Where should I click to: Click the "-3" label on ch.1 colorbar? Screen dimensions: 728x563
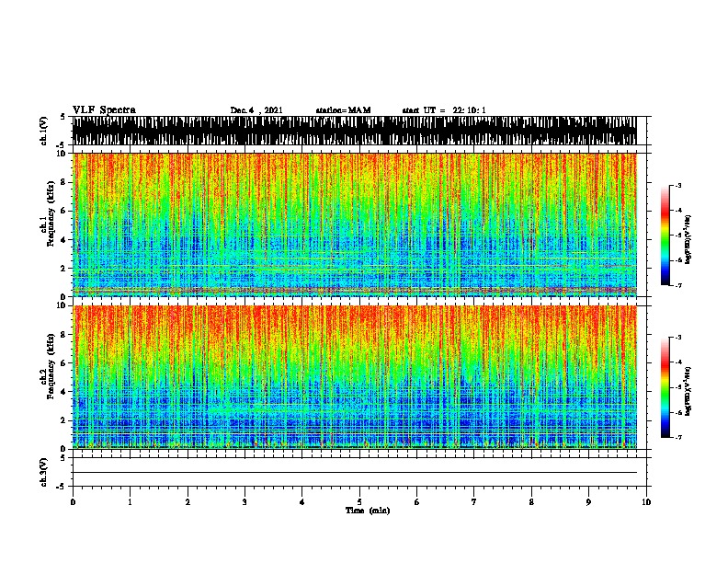click(x=678, y=185)
